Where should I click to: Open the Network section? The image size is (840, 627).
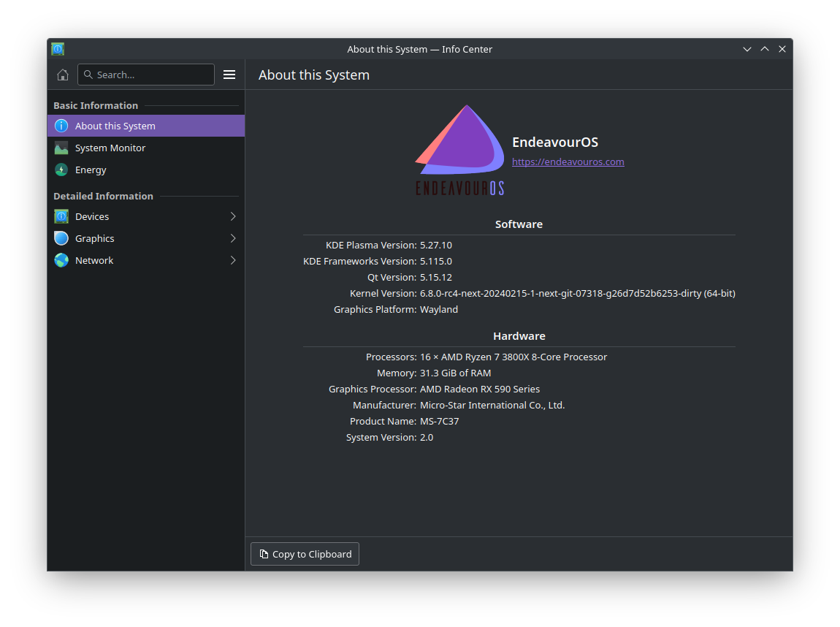146,260
